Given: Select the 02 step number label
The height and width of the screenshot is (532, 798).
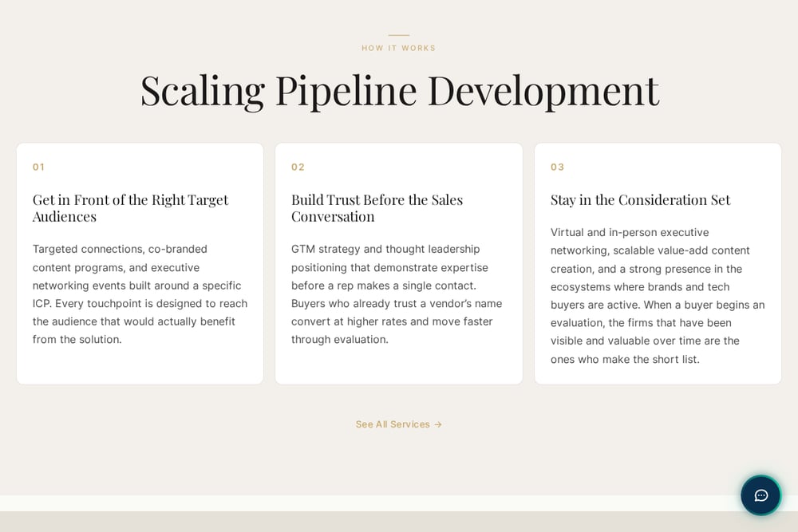Looking at the screenshot, I should (298, 167).
